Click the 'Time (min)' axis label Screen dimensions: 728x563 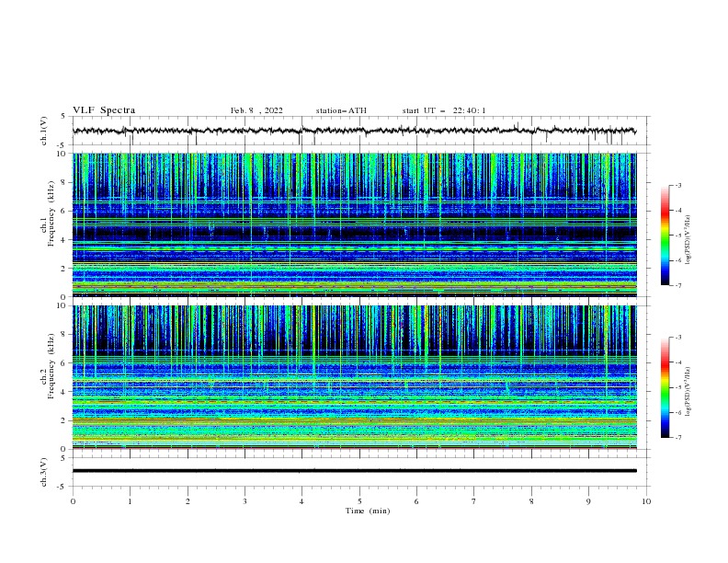tap(368, 511)
